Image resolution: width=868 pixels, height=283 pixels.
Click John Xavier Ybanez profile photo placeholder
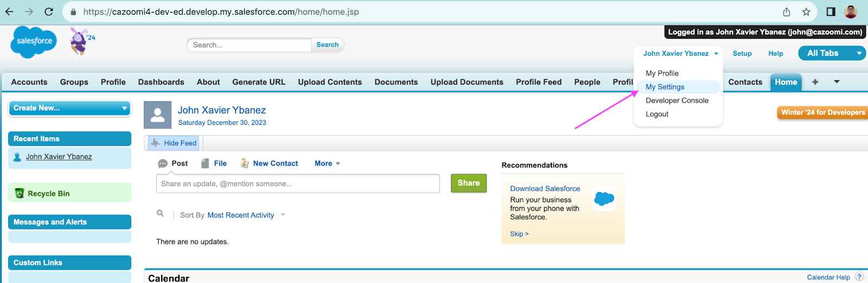(x=157, y=115)
